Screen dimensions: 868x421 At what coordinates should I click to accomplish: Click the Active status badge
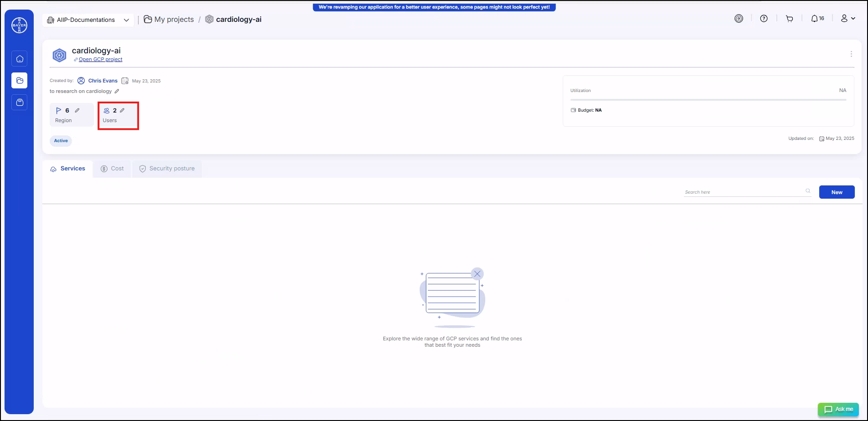pyautogui.click(x=61, y=141)
